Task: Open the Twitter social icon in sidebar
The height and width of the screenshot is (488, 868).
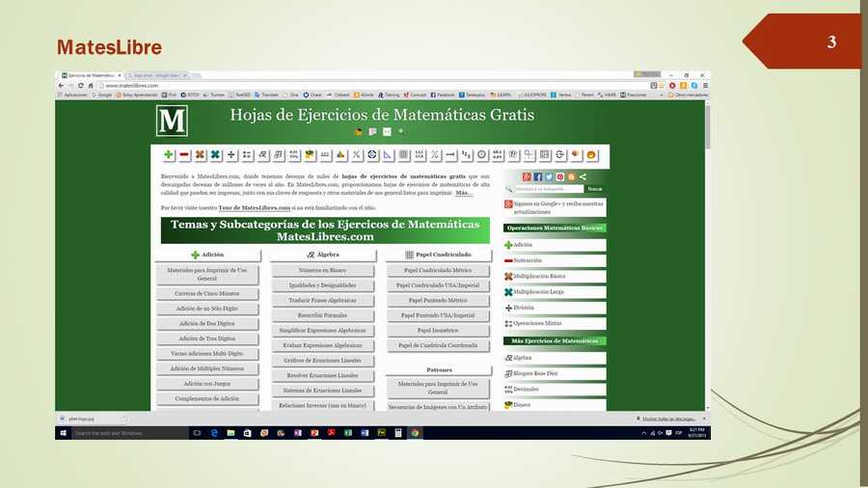Action: pos(549,177)
